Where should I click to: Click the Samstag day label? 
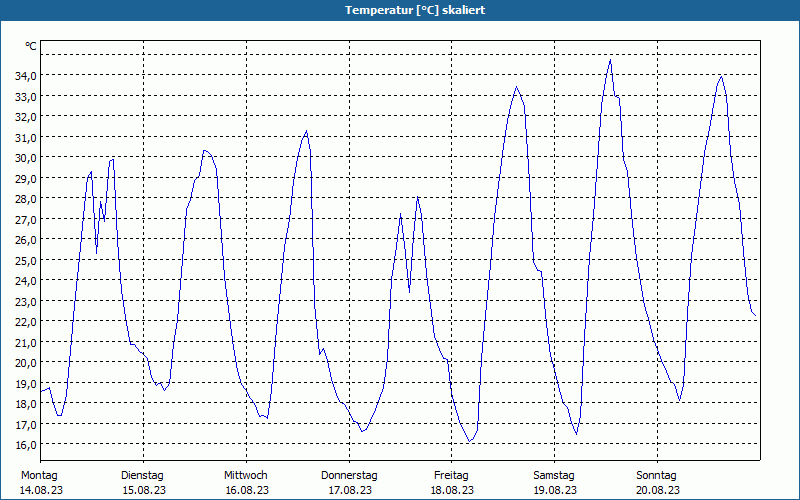(x=554, y=476)
